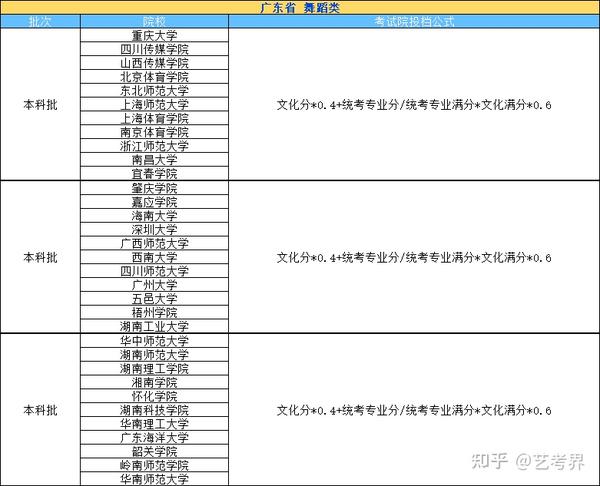Select the 五邑大学 cell
Image resolution: width=600 pixels, height=486 pixels.
154,298
